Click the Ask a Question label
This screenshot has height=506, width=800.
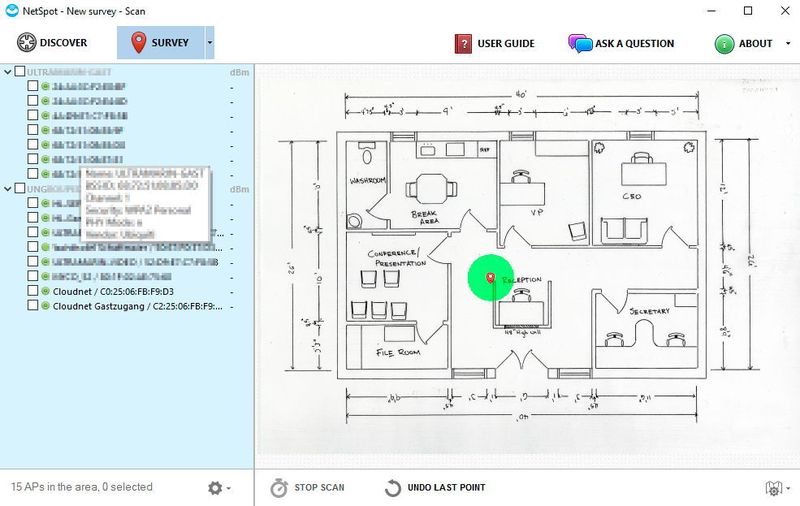click(x=634, y=43)
